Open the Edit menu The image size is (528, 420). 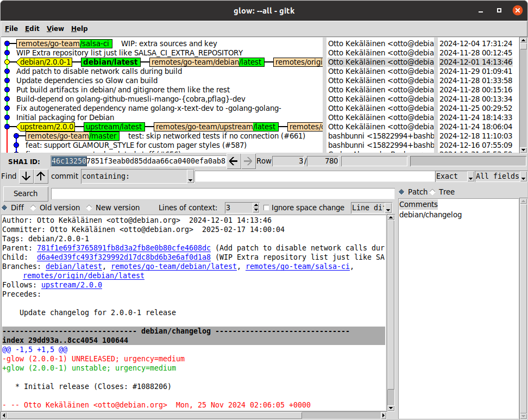33,29
